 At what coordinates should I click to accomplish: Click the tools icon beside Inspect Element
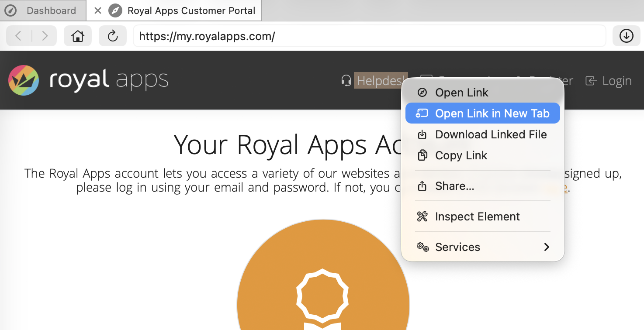[x=422, y=217]
